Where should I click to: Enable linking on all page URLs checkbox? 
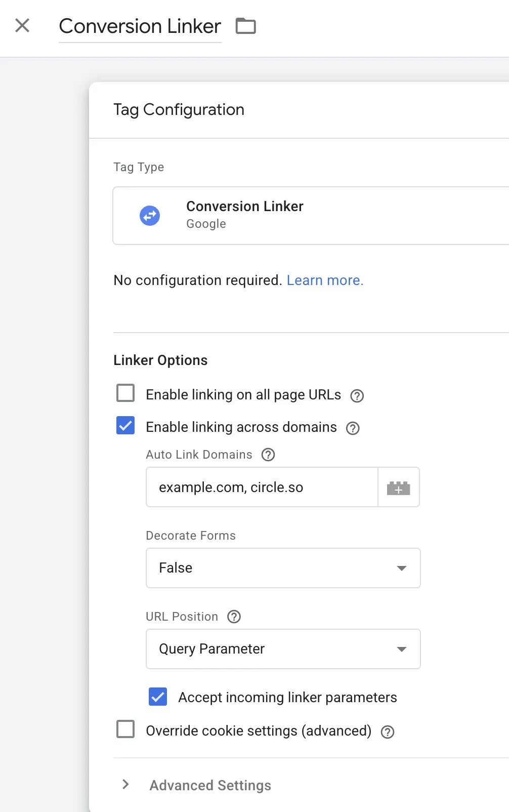click(x=125, y=393)
